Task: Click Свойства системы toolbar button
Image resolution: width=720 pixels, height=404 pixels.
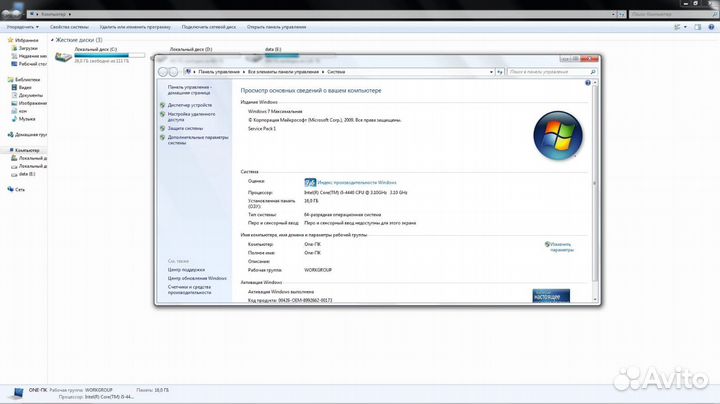Action: tap(70, 26)
